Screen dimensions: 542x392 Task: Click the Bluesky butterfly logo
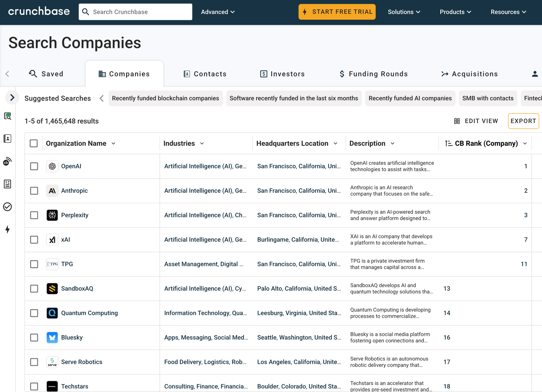pos(52,338)
